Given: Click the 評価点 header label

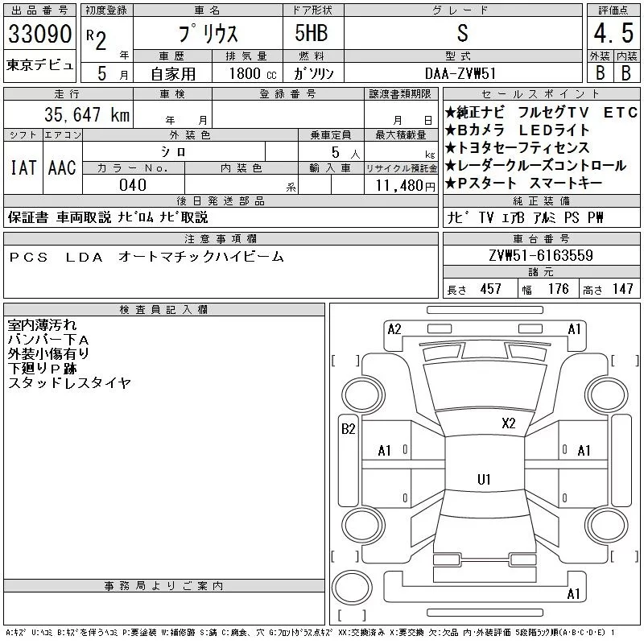Looking at the screenshot, I should tap(613, 10).
